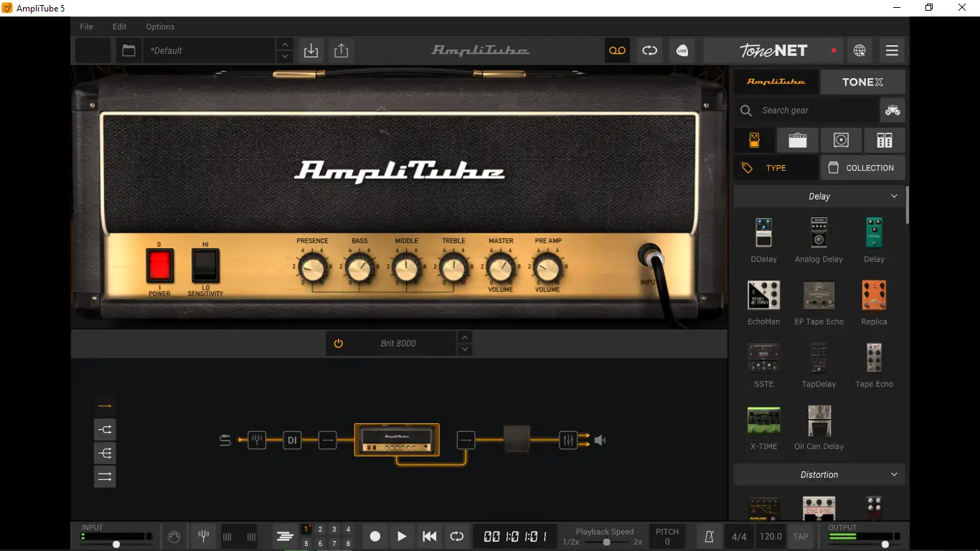Image resolution: width=980 pixels, height=551 pixels.
Task: Switch to the TONEX tab
Action: [862, 82]
